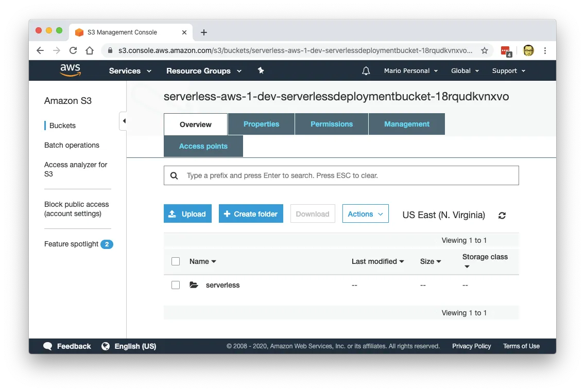Click the browser address bar URL
This screenshot has height=392, width=585.
295,51
